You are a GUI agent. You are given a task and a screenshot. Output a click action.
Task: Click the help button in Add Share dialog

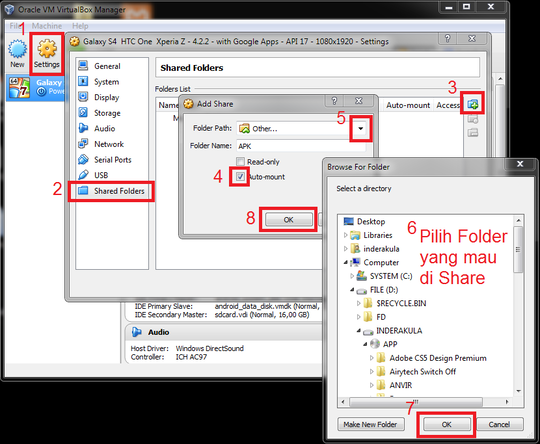click(x=334, y=101)
